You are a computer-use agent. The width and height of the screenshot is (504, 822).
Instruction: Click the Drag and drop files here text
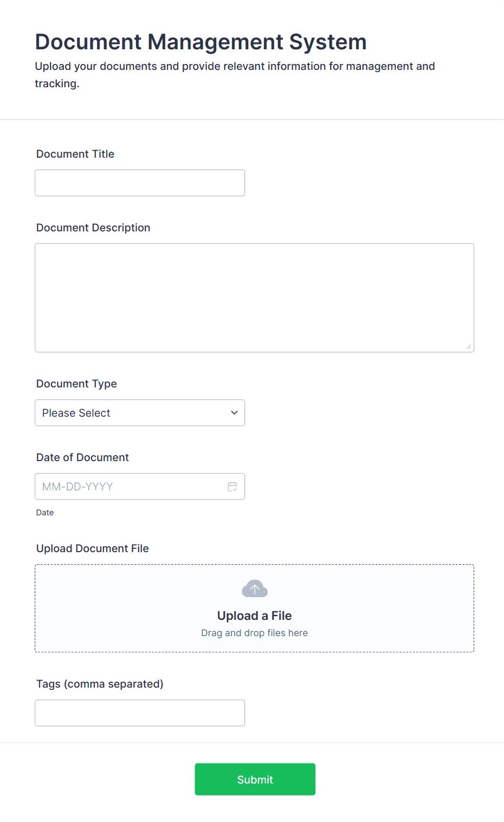(254, 632)
